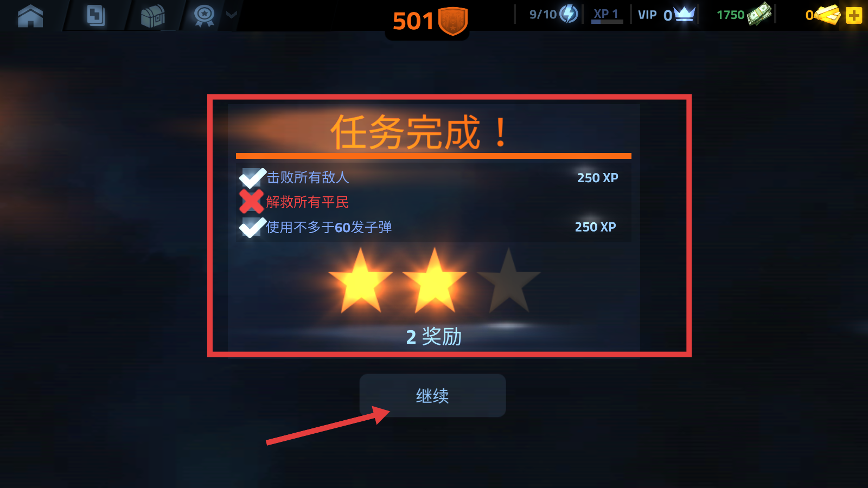This screenshot has height=488, width=868.
Task: Click the 继续 continue button
Action: point(432,395)
